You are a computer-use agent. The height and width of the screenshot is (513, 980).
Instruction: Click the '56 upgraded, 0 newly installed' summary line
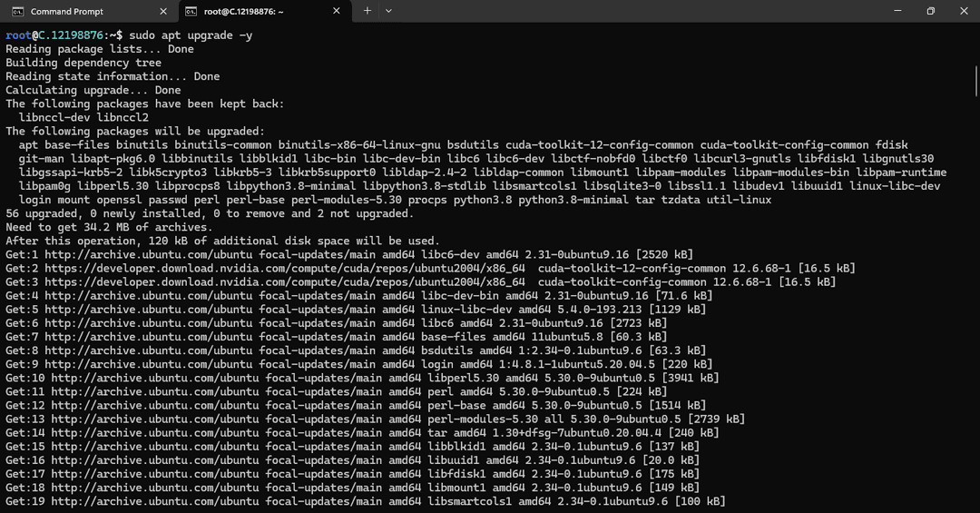tap(209, 213)
